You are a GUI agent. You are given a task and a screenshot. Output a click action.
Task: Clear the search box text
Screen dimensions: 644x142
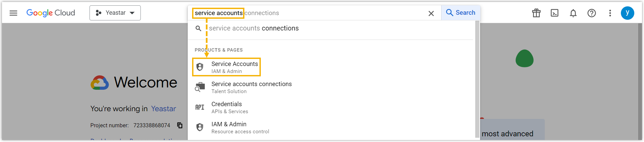pos(431,13)
